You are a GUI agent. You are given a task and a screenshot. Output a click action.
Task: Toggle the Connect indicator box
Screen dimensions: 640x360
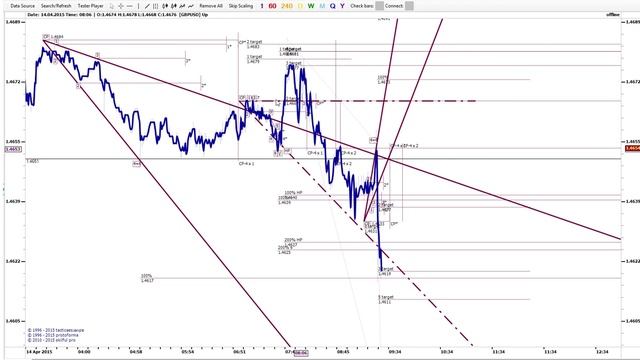(409, 6)
